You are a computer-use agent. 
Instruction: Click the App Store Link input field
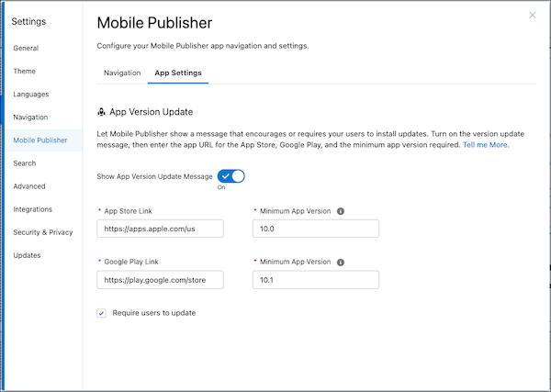160,229
